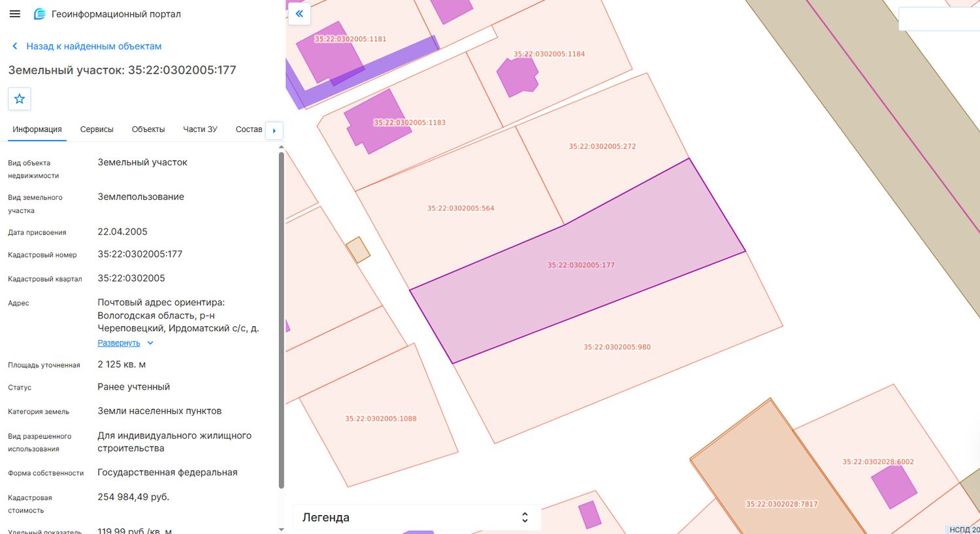Click the Землепользование value
This screenshot has height=534, width=980.
coord(140,197)
